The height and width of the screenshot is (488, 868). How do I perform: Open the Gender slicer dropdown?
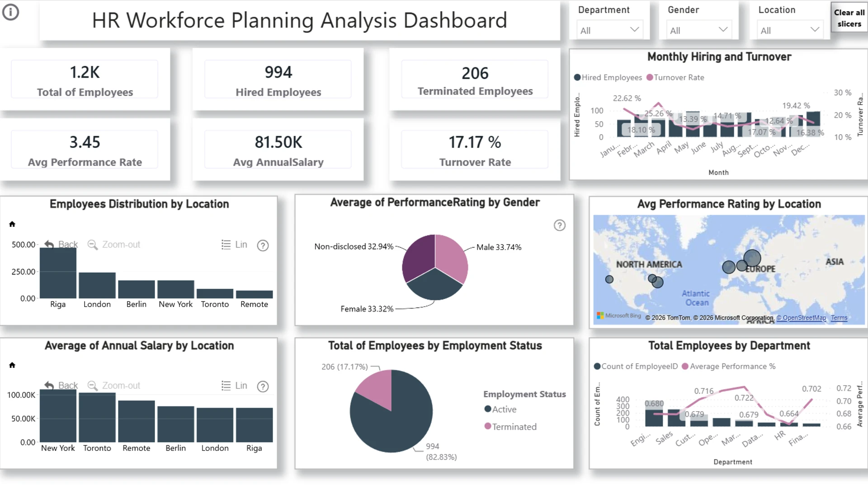(699, 30)
